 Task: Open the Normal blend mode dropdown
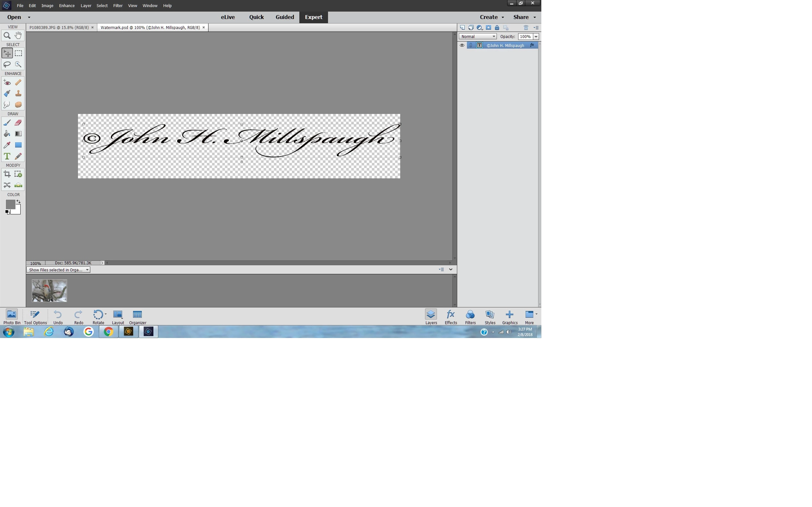click(x=478, y=37)
